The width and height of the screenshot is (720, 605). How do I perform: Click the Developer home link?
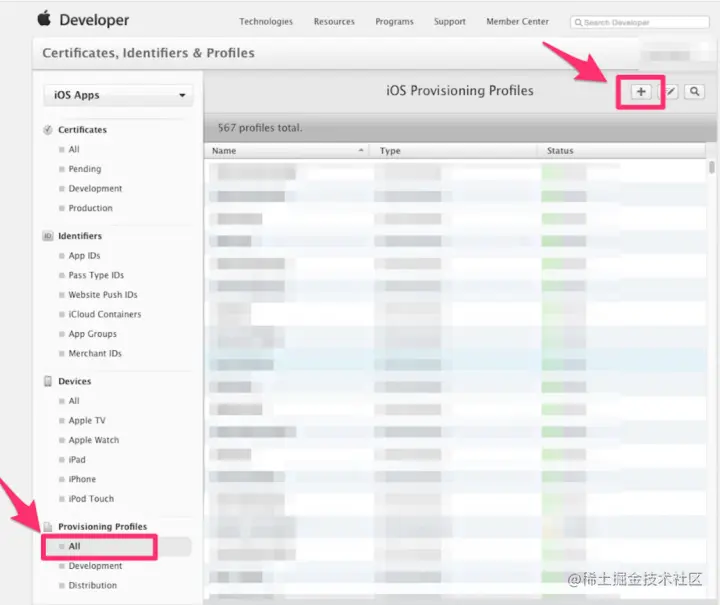[94, 20]
